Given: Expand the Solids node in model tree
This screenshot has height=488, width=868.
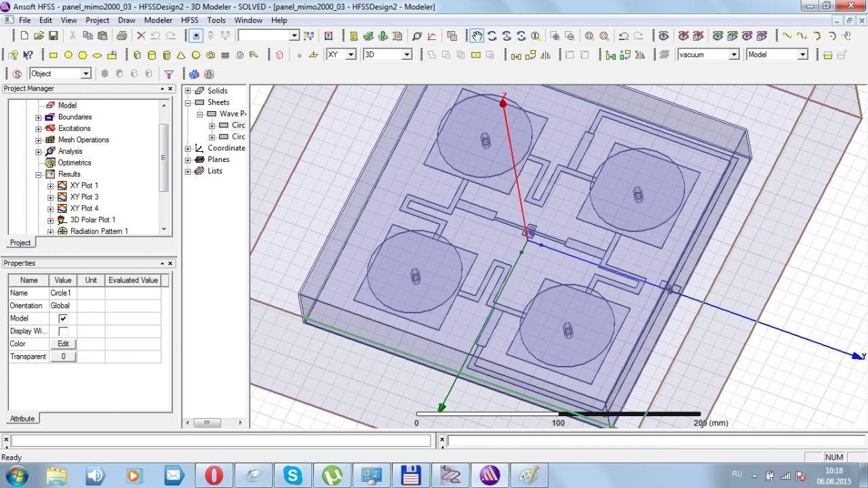Looking at the screenshot, I should pos(189,91).
